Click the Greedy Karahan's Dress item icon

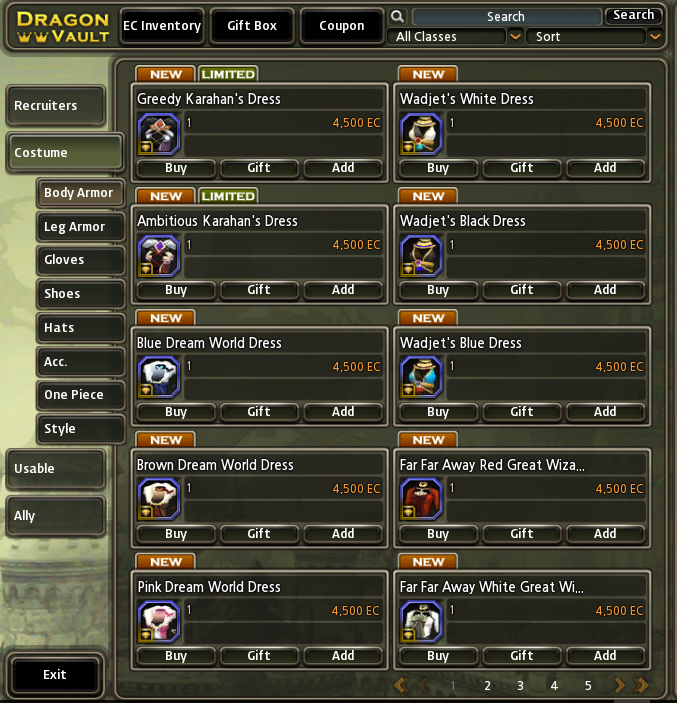pyautogui.click(x=159, y=134)
